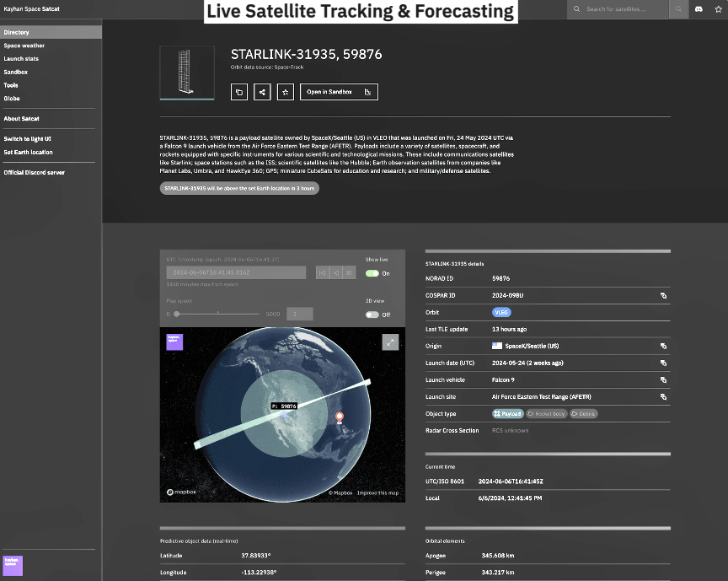Select the Rocket body object type chip
The image size is (728, 581).
click(x=547, y=414)
